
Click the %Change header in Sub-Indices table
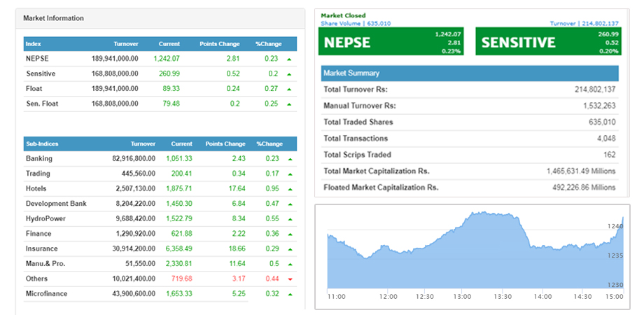(x=269, y=143)
